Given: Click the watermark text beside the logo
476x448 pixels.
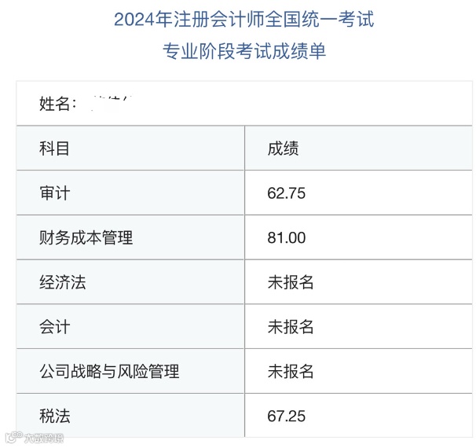Looking at the screenshot, I should [x=44, y=439].
